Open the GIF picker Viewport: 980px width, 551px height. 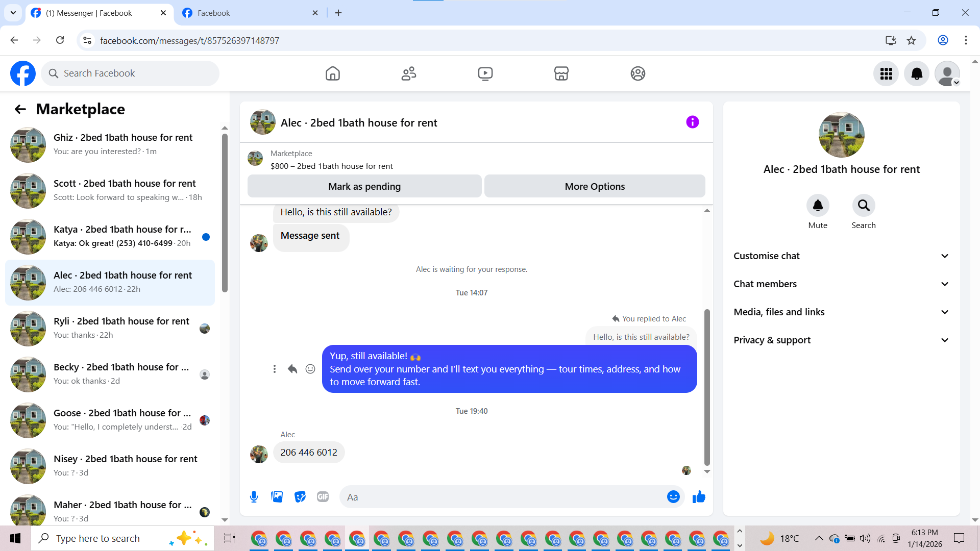point(323,497)
